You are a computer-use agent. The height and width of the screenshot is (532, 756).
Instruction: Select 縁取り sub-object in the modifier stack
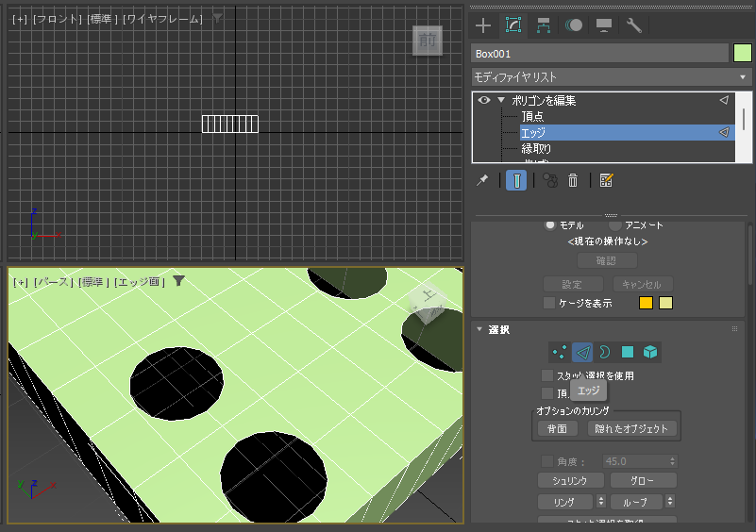[536, 148]
